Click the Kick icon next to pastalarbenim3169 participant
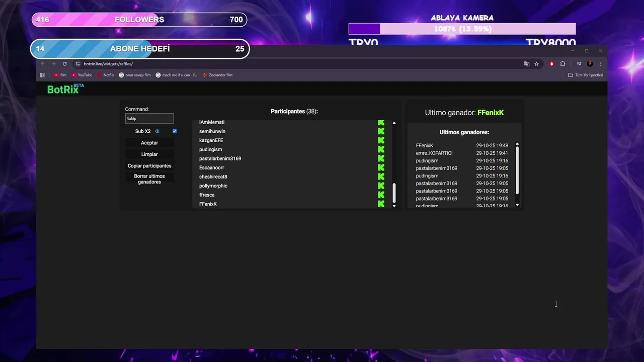 [381, 158]
